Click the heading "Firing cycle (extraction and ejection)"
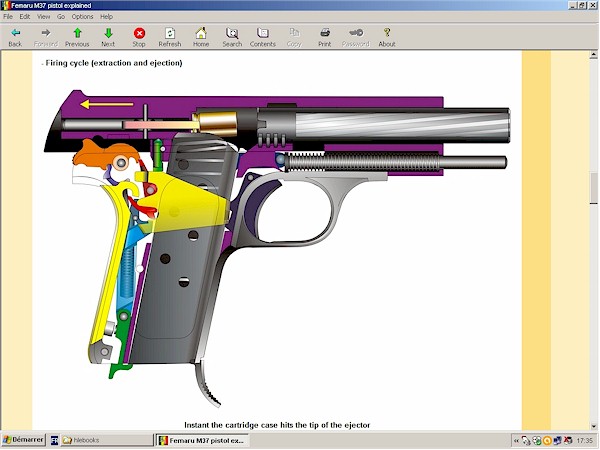 (114, 63)
